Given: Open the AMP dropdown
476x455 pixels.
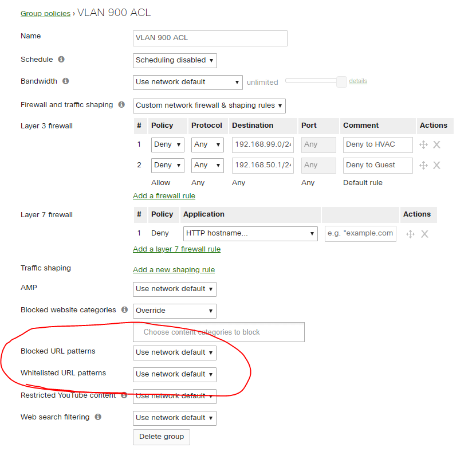Looking at the screenshot, I should pos(174,289).
